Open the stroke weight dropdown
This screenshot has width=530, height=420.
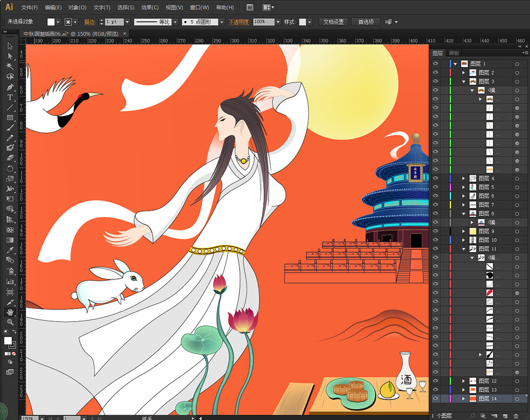point(127,22)
